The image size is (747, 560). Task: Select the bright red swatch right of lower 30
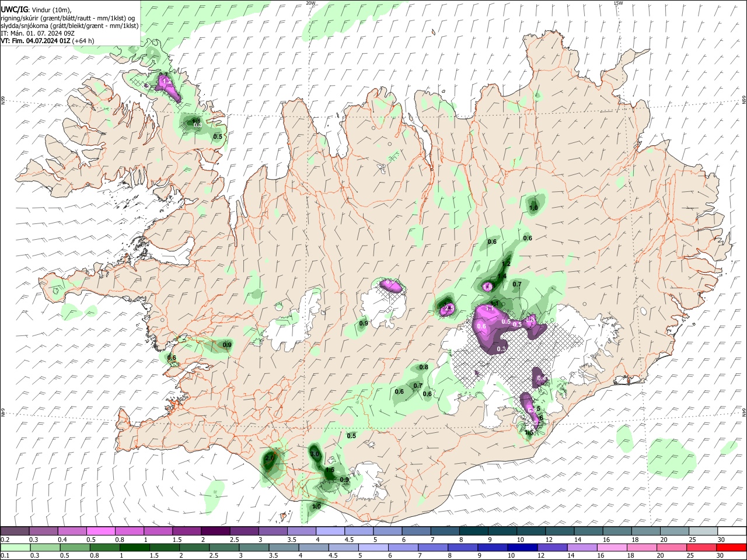click(731, 548)
